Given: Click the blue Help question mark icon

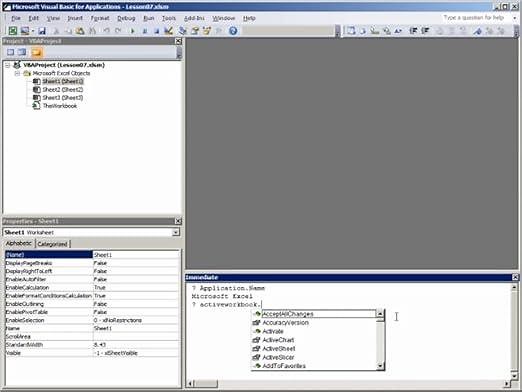Looking at the screenshot, I should 233,31.
